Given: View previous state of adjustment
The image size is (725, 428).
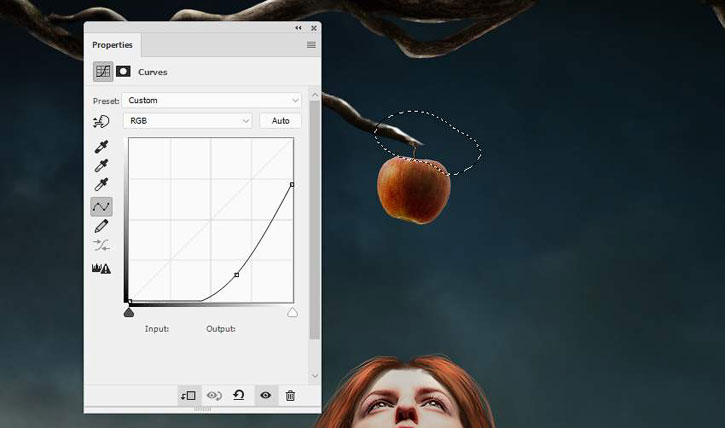Looking at the screenshot, I should 214,396.
